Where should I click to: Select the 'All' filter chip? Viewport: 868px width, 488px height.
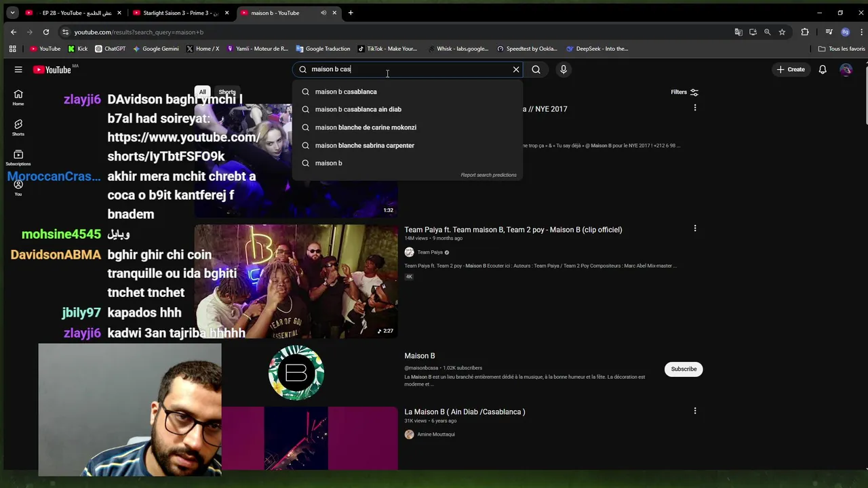[202, 92]
